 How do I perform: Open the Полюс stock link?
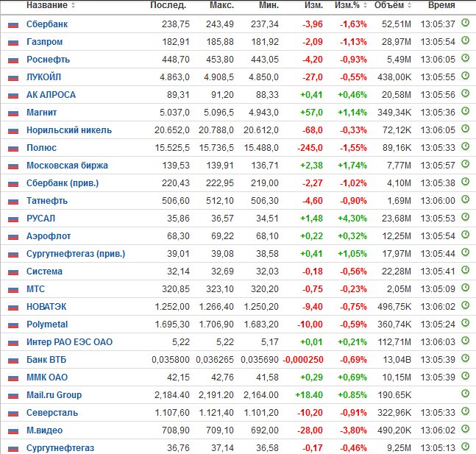42,148
